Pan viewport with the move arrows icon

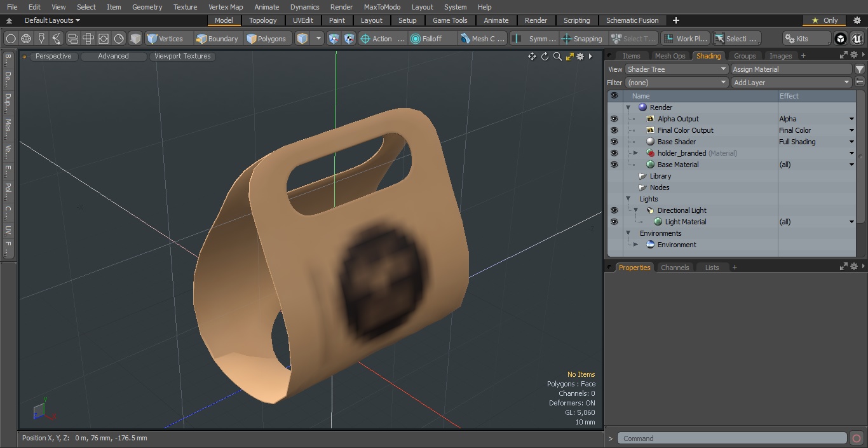point(532,57)
